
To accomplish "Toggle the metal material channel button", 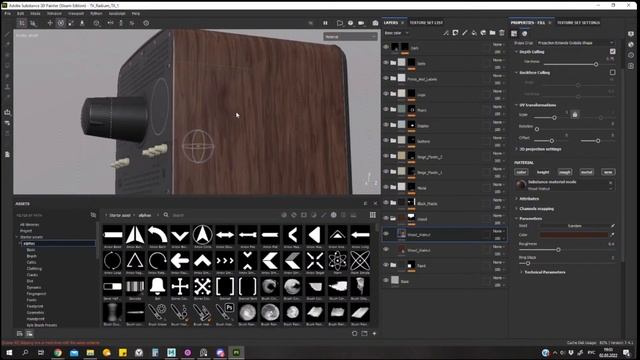I will pyautogui.click(x=587, y=172).
